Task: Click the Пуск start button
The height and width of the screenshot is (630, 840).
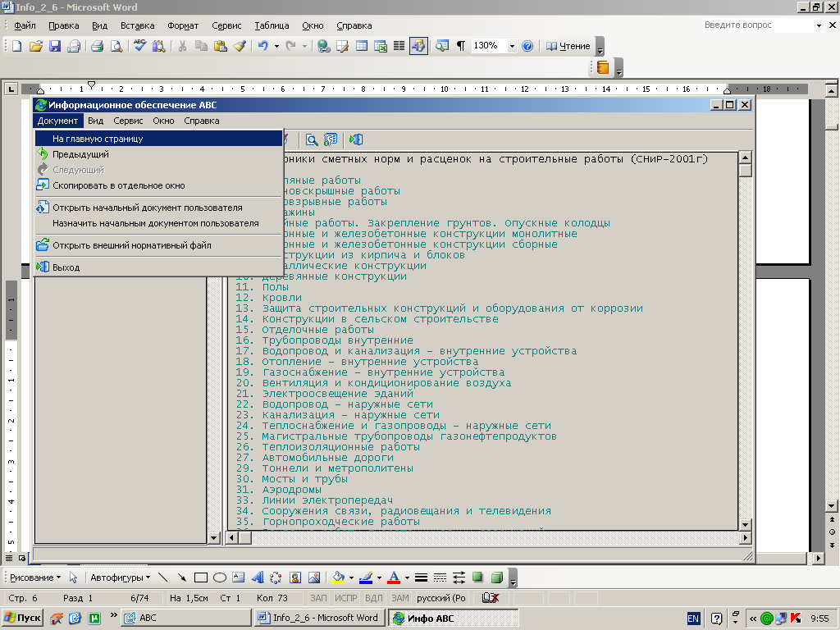Action: [x=22, y=619]
